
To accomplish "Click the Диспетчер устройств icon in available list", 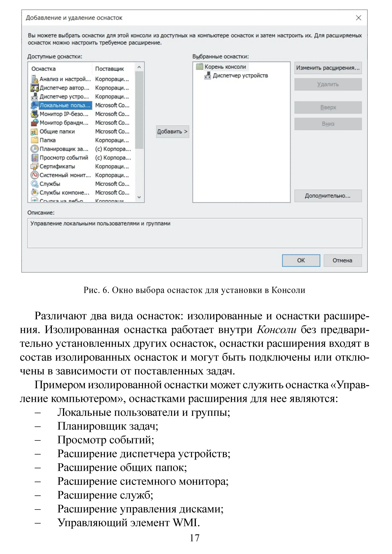I will coord(34,97).
